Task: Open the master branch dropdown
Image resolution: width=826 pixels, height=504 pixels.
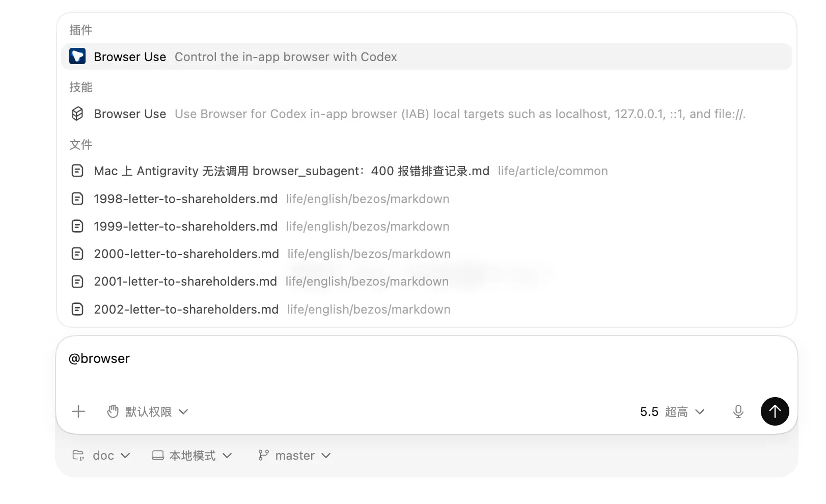Action: click(x=294, y=455)
